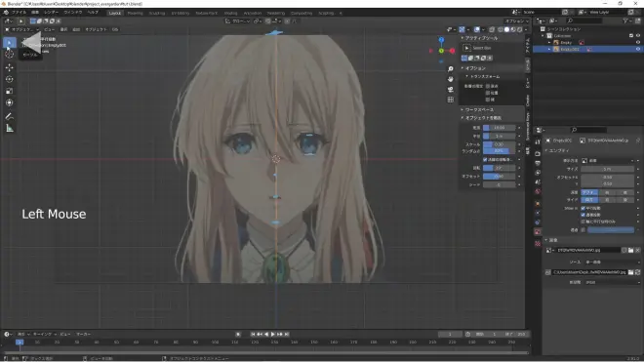Adjust the opacity slider in Empty panel
The width and height of the screenshot is (644, 362).
tap(611, 229)
